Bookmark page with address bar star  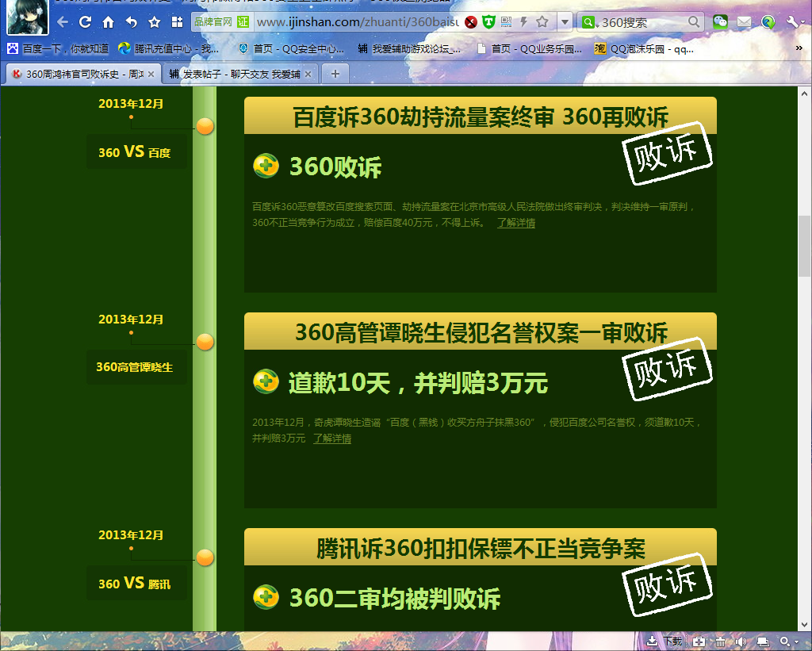542,21
